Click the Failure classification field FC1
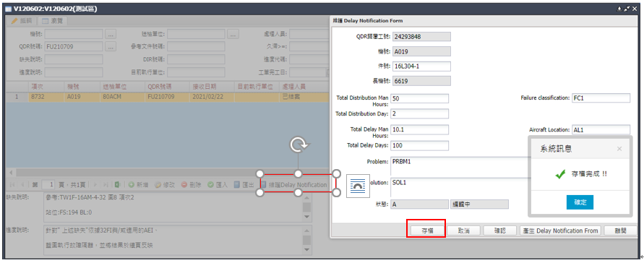Image resolution: width=644 pixels, height=263 pixels. [x=601, y=98]
